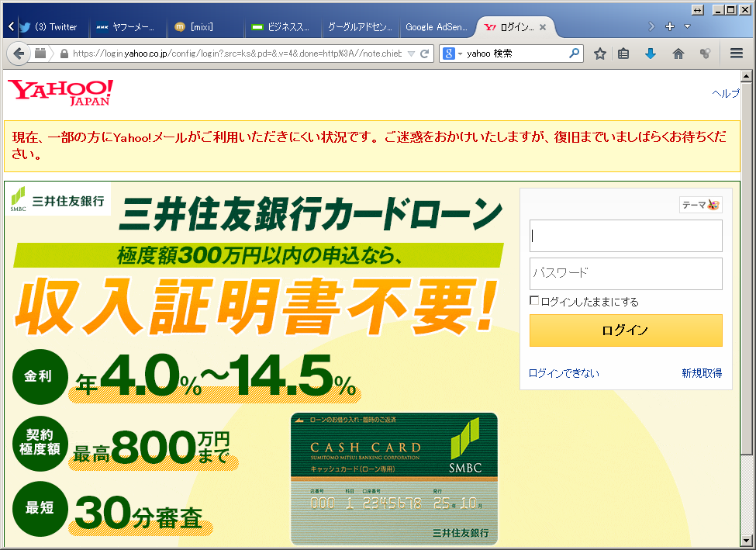Switch to the Google AdSen tab
This screenshot has width=756, height=550.
[x=437, y=27]
